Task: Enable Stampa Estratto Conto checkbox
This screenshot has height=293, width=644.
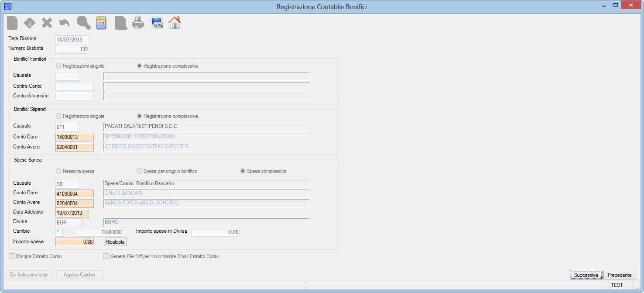Action: coord(35,256)
